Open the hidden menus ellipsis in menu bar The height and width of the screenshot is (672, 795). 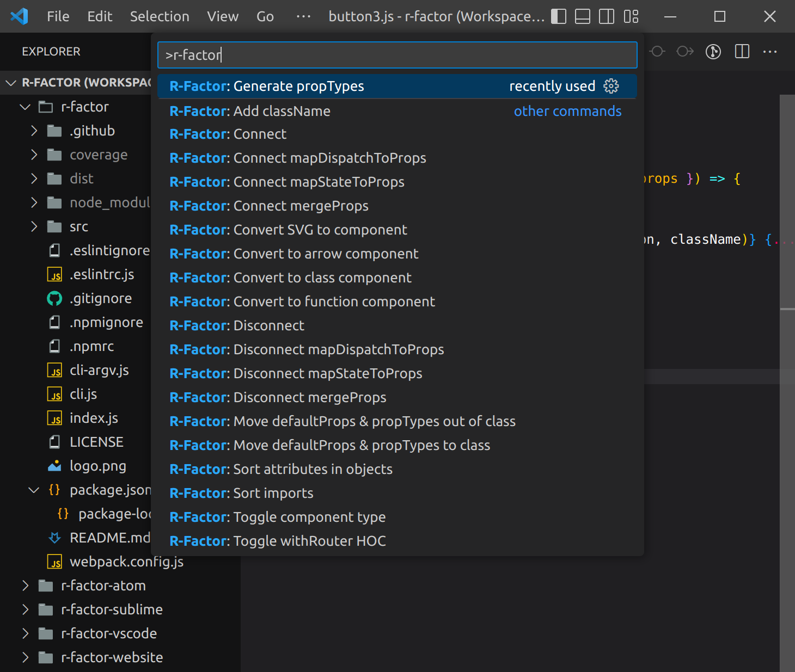coord(303,16)
